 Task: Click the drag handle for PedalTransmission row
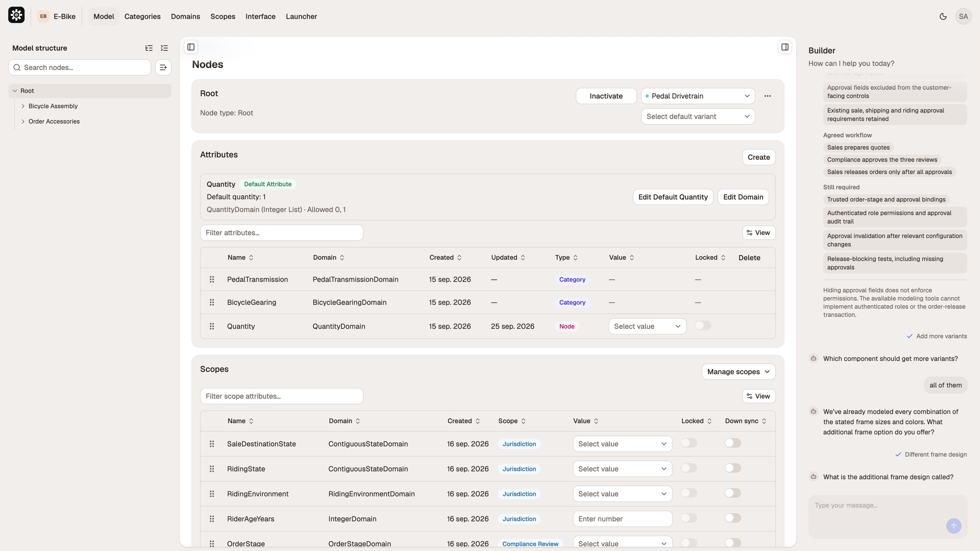212,280
